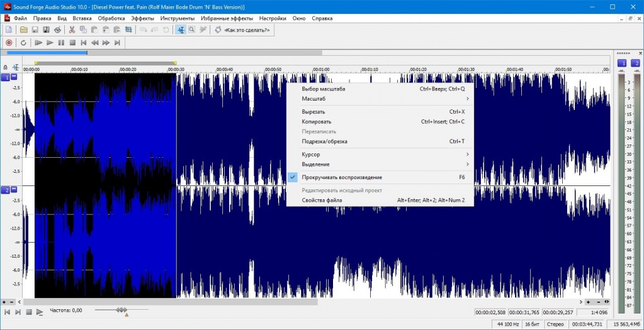Click window Go to Start button bottom-left
This screenshot has height=330, width=644.
point(7,312)
